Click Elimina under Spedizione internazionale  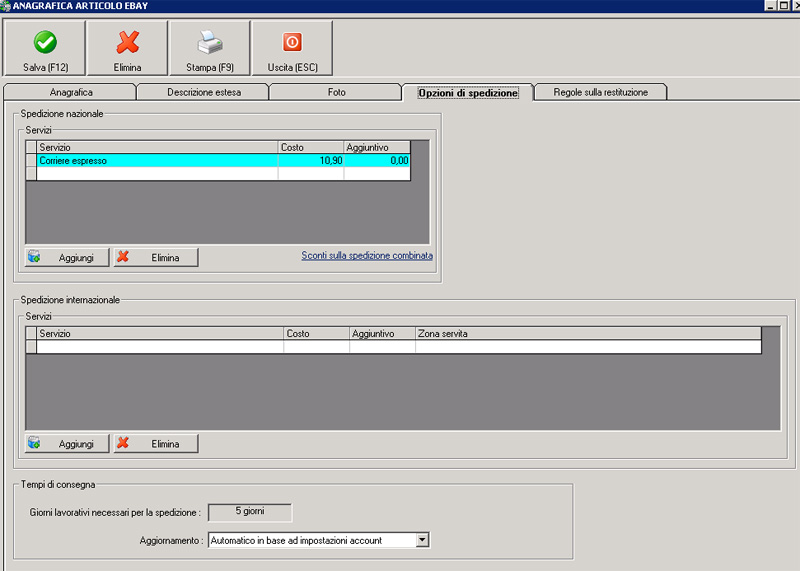pos(156,443)
